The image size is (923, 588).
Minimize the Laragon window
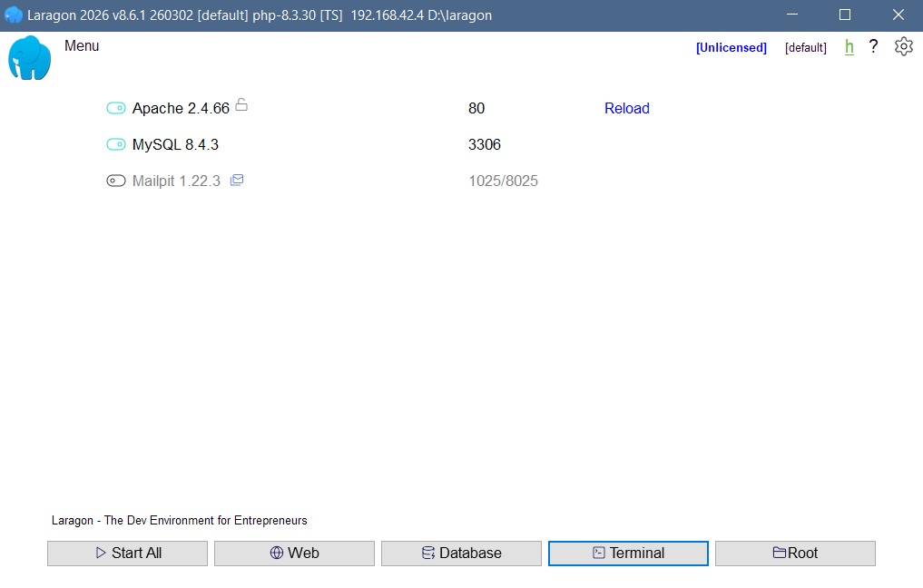792,15
